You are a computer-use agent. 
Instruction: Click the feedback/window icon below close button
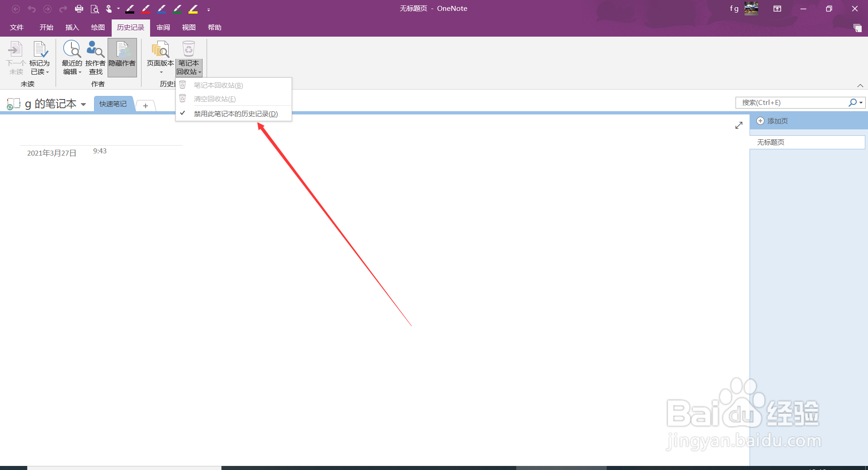[x=858, y=28]
